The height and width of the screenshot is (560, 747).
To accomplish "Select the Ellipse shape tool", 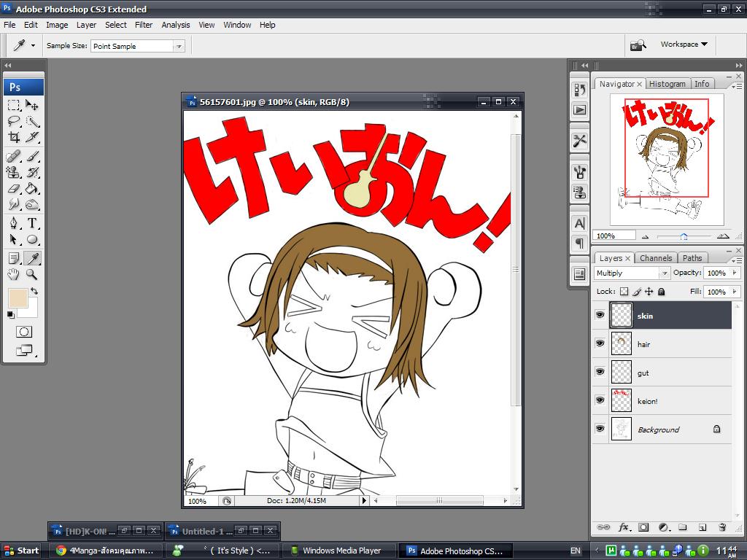I will pyautogui.click(x=32, y=239).
